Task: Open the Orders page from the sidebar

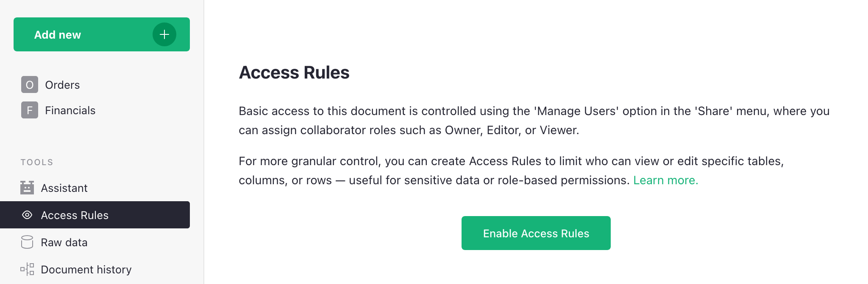Action: tap(62, 84)
